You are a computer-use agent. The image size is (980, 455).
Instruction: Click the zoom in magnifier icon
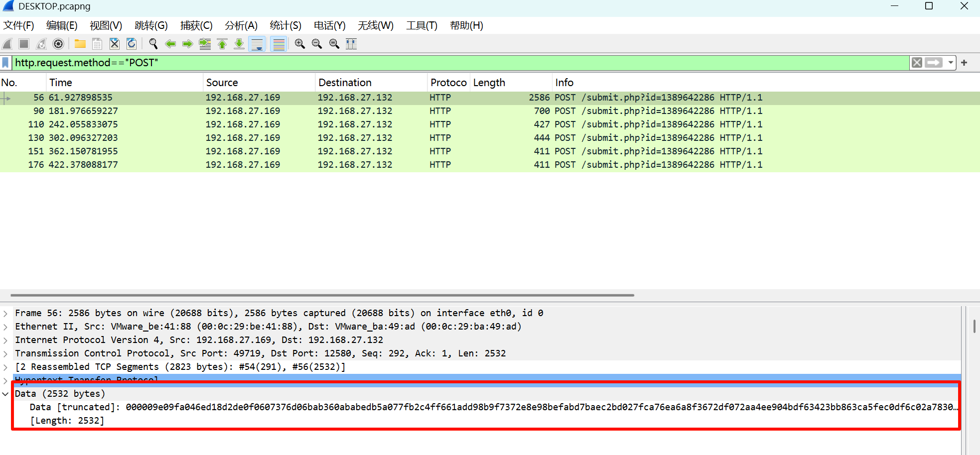299,44
